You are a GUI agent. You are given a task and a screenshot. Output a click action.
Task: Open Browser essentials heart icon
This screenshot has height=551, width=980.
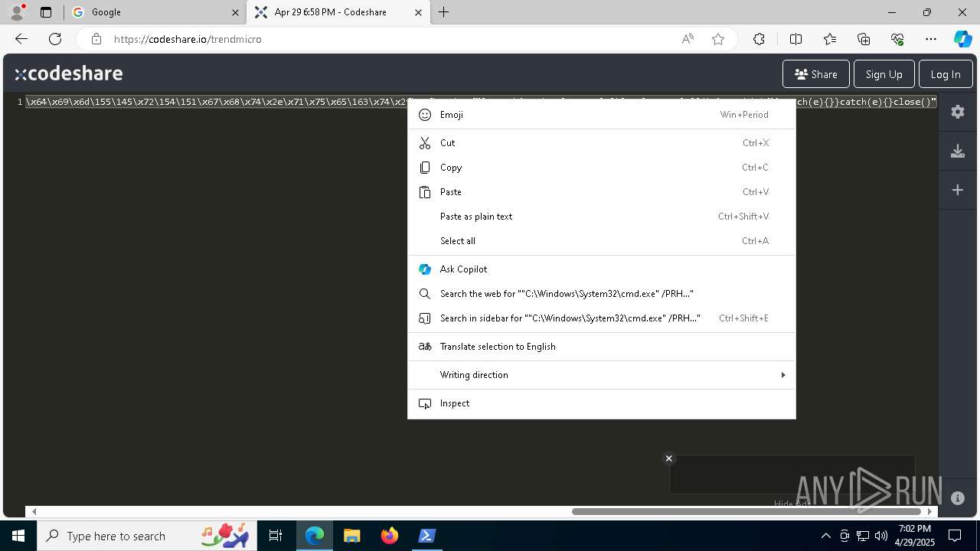pyautogui.click(x=897, y=39)
